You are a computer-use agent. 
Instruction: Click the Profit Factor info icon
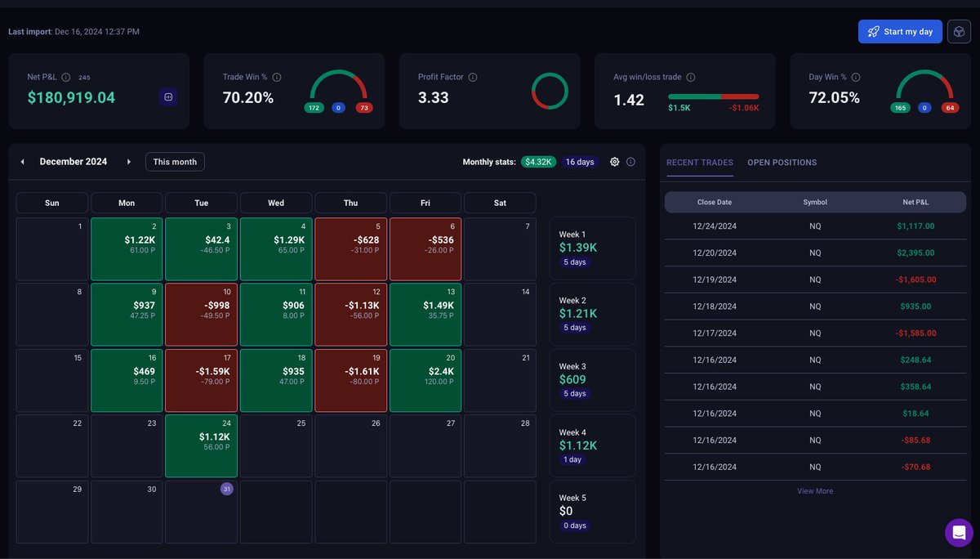point(473,77)
